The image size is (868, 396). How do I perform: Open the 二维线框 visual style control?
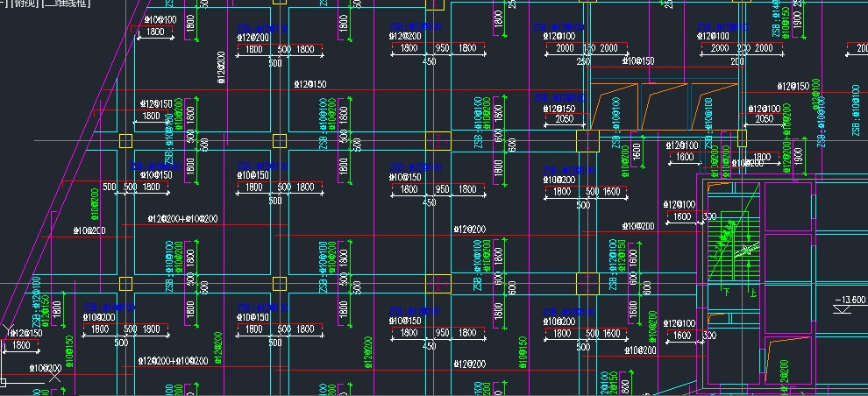pyautogui.click(x=67, y=5)
